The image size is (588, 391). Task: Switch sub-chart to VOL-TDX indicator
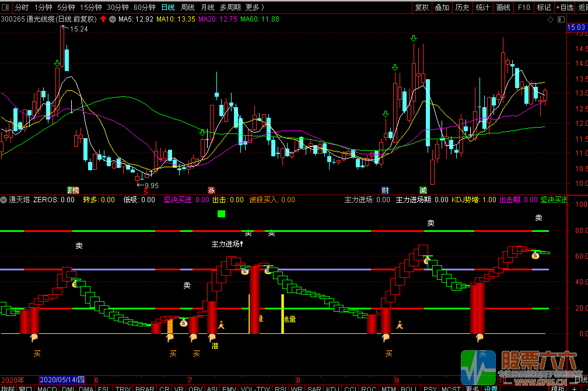pyautogui.click(x=256, y=388)
